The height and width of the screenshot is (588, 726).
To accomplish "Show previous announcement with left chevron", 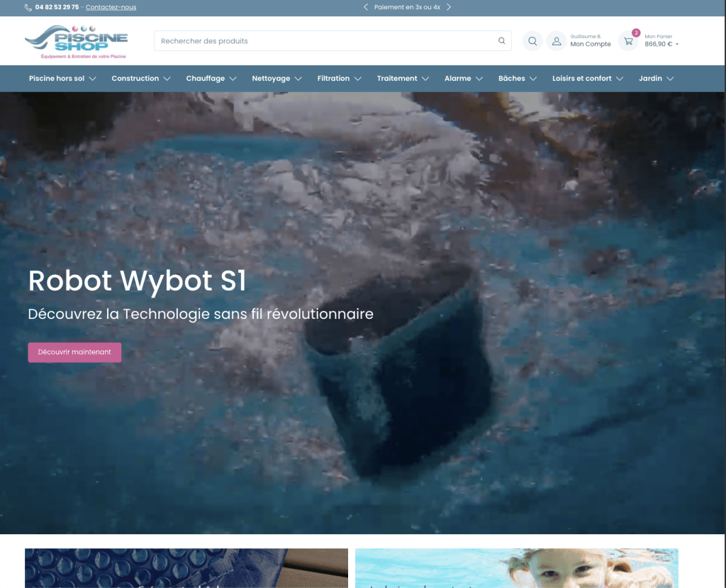I will coord(366,7).
